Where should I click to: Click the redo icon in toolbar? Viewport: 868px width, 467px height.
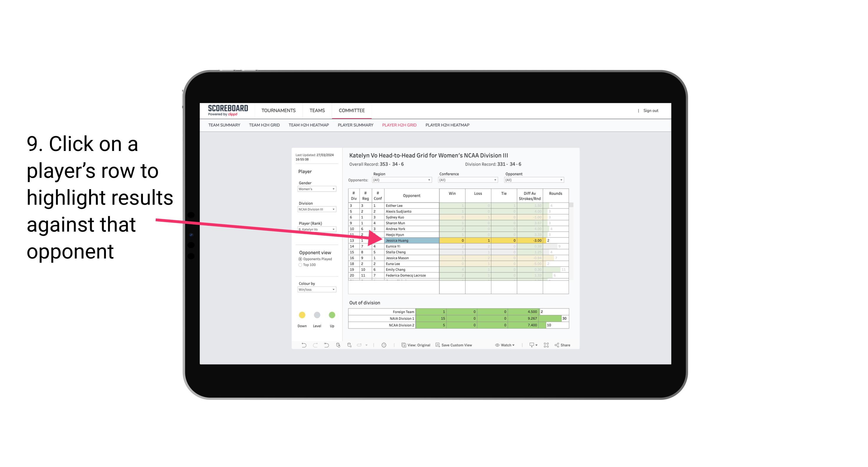pos(314,346)
